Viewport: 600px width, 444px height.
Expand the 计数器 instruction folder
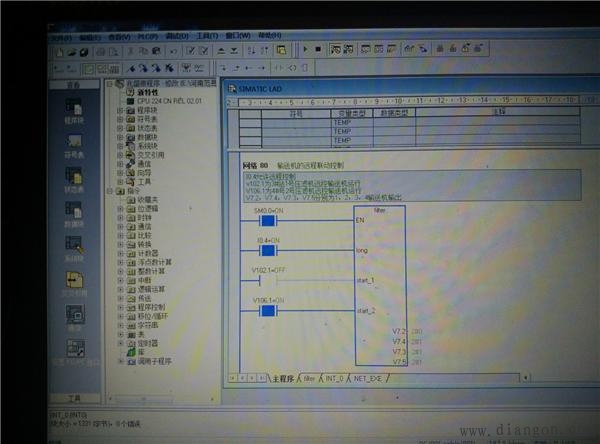click(120, 253)
